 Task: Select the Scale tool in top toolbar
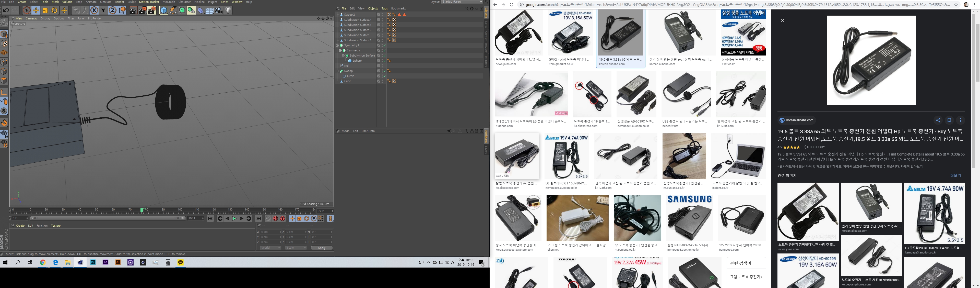pyautogui.click(x=45, y=10)
